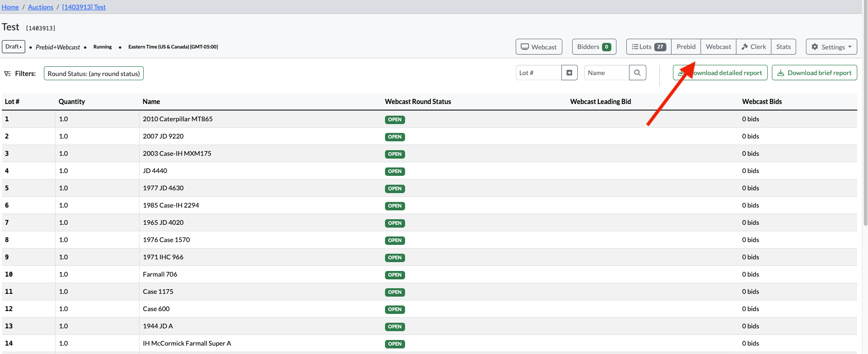The width and height of the screenshot is (868, 354).
Task: Click into the Lot # input field
Action: click(539, 73)
